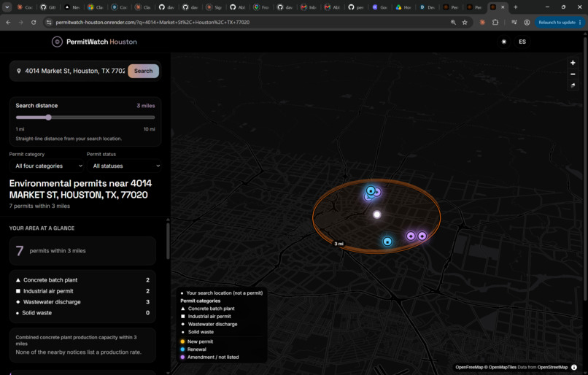The width and height of the screenshot is (588, 375).
Task: Close the active tab with its X
Action: pos(503,7)
